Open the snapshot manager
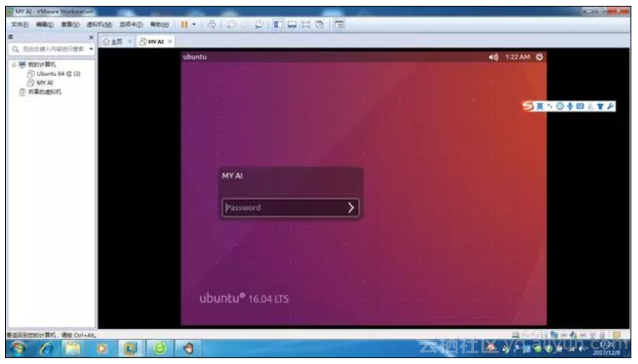The height and width of the screenshot is (364, 638). tap(258, 25)
